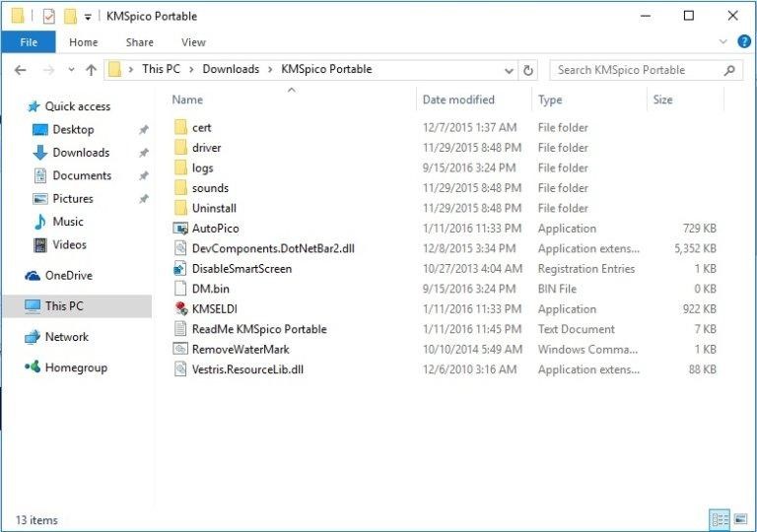The height and width of the screenshot is (532, 757).
Task: Open the recent locations dropdown arrow
Action: (70, 70)
